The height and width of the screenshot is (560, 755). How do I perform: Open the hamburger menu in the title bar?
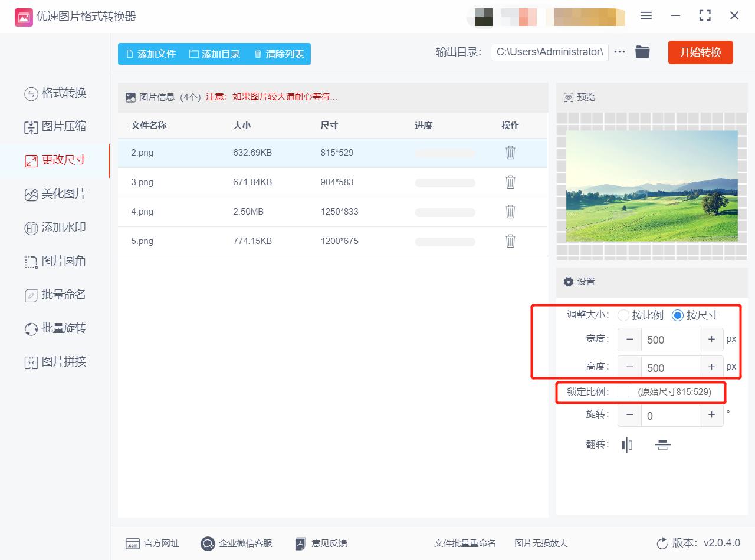pyautogui.click(x=646, y=16)
